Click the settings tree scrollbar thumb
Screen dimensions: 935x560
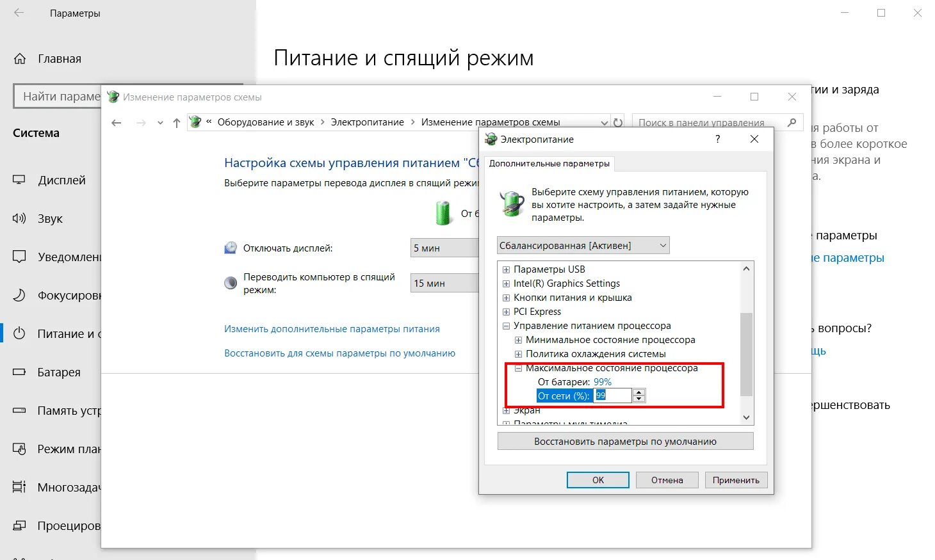tap(746, 355)
